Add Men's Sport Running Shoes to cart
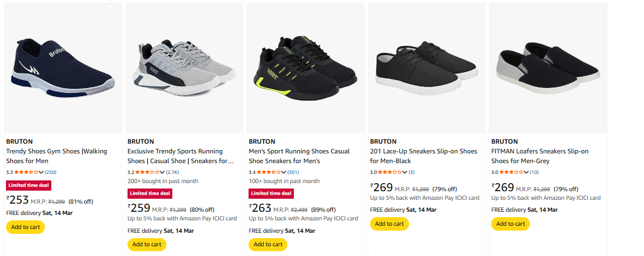 (268, 244)
